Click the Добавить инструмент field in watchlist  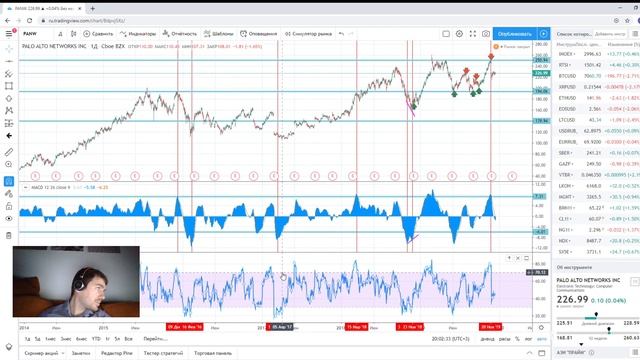point(610,34)
